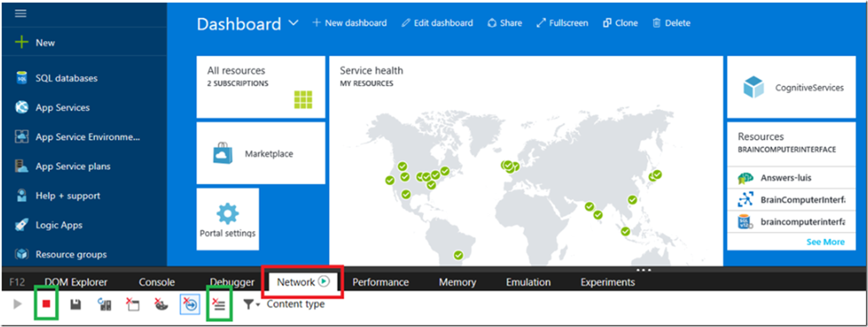This screenshot has height=327, width=868.
Task: Click the New plus button in sidebar
Action: click(x=21, y=42)
